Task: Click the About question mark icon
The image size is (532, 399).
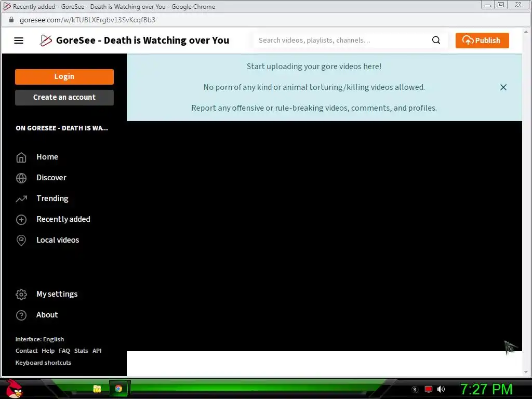Action: [21, 315]
